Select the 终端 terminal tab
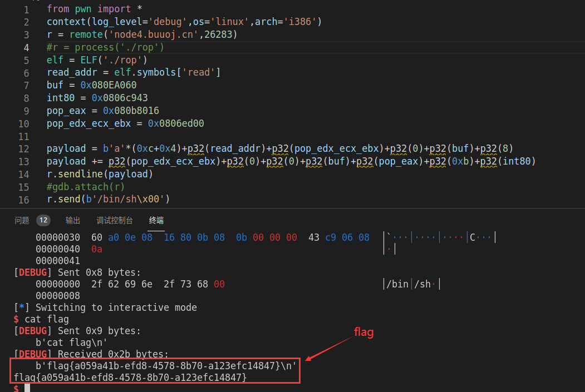585x392 pixels. pyautogui.click(x=156, y=221)
